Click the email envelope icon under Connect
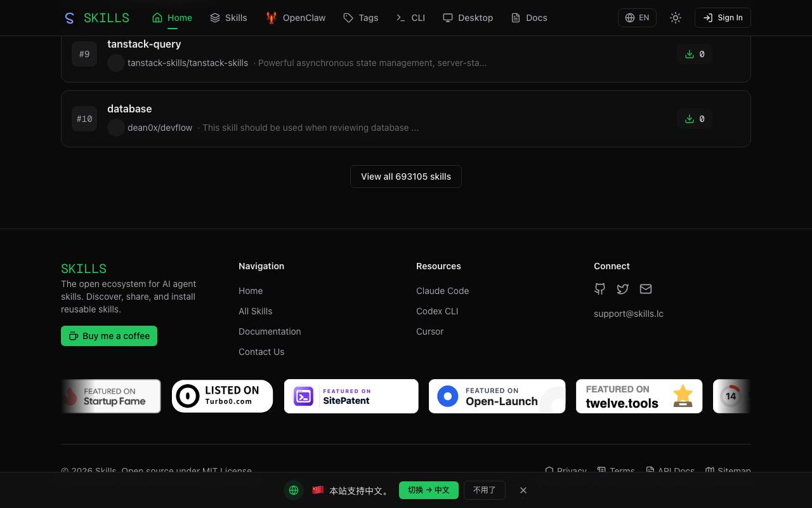The height and width of the screenshot is (508, 812). point(646,289)
